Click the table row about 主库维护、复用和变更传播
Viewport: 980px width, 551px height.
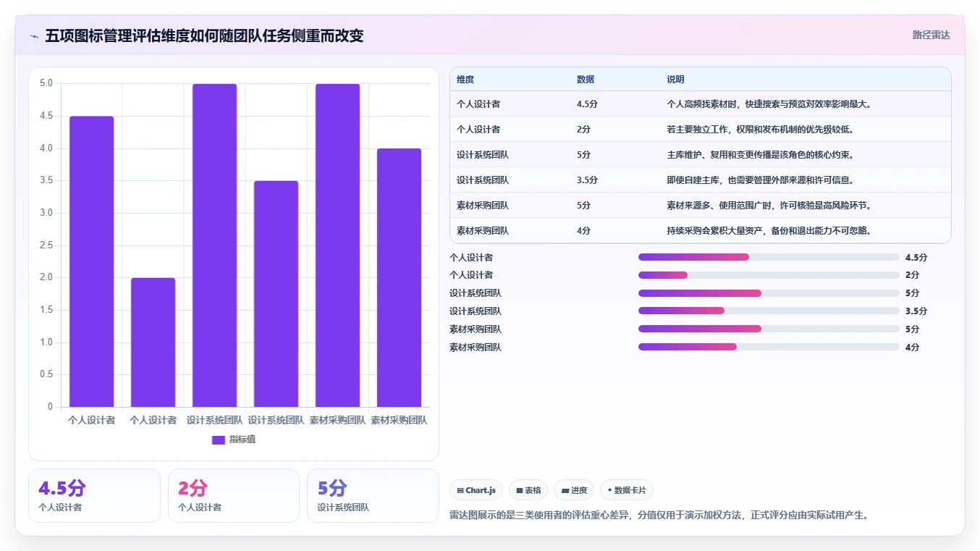[700, 154]
